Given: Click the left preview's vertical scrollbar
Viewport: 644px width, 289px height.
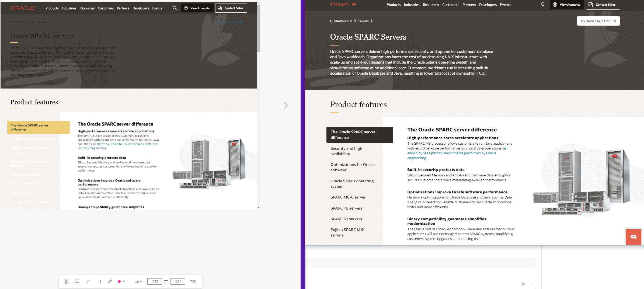Looking at the screenshot, I should click(258, 28).
